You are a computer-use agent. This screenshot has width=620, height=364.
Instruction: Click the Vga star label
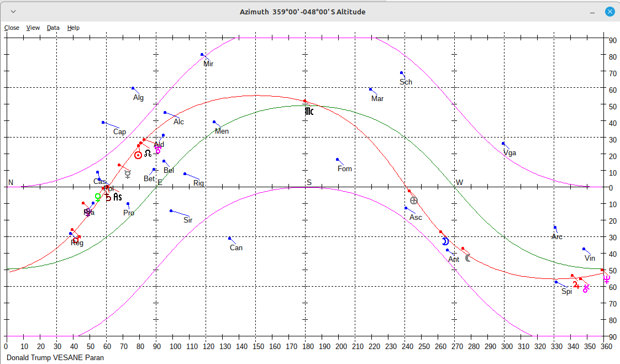tap(509, 153)
